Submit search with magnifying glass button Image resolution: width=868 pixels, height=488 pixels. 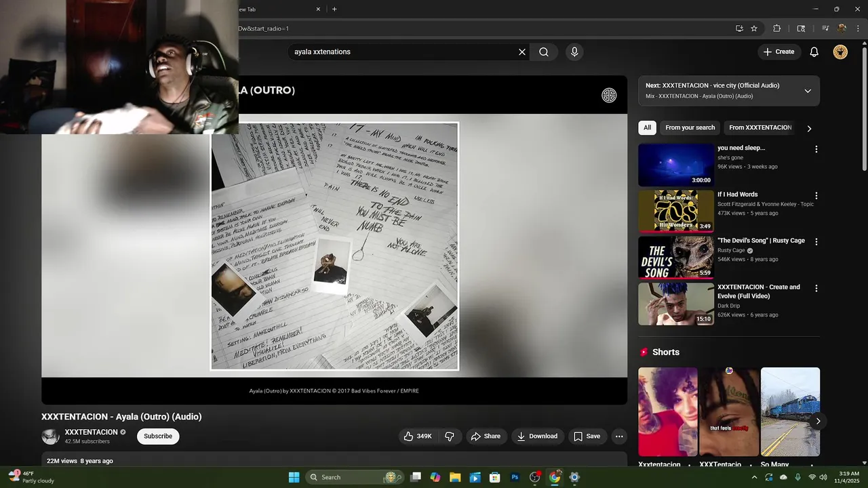coord(544,52)
